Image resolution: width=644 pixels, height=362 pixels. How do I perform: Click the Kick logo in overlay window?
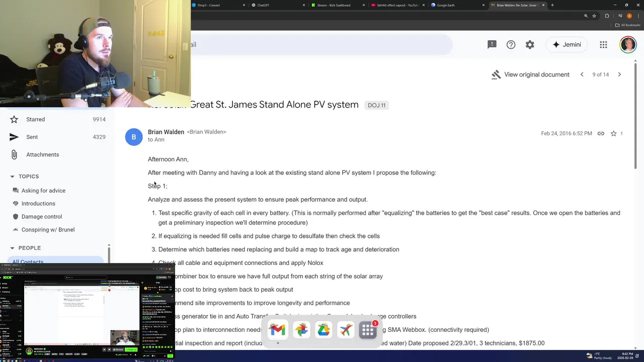[8, 277]
